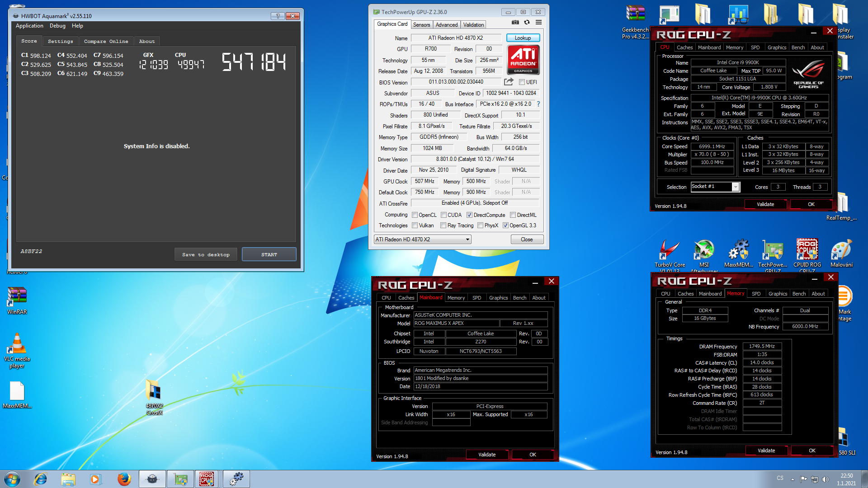Open the Validation tab in GPU-Z
868x488 pixels.
coord(473,25)
